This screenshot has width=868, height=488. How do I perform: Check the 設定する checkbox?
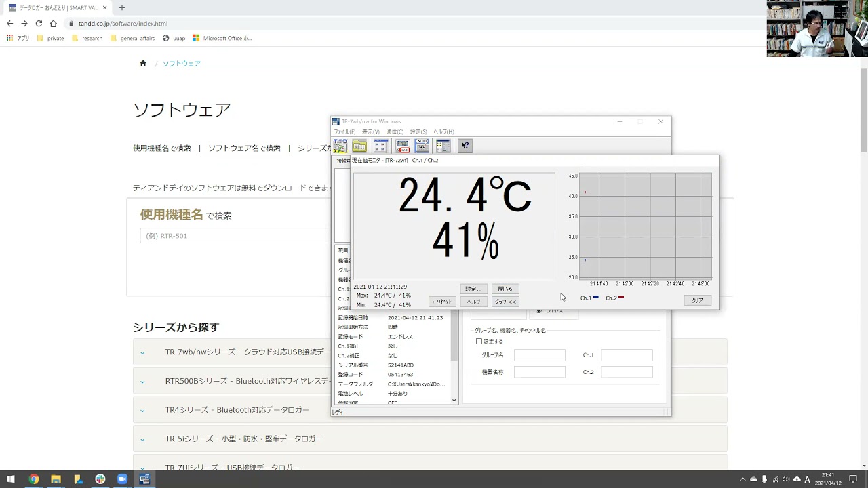pyautogui.click(x=479, y=342)
